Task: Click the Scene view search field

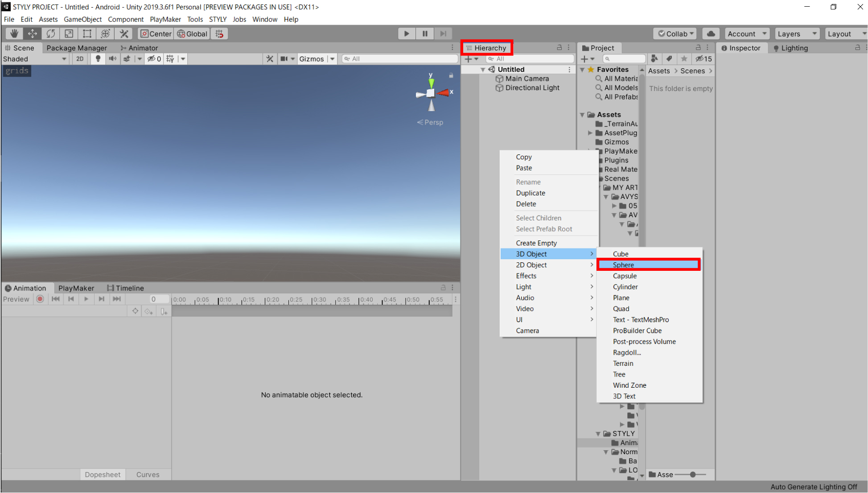Action: 400,58
